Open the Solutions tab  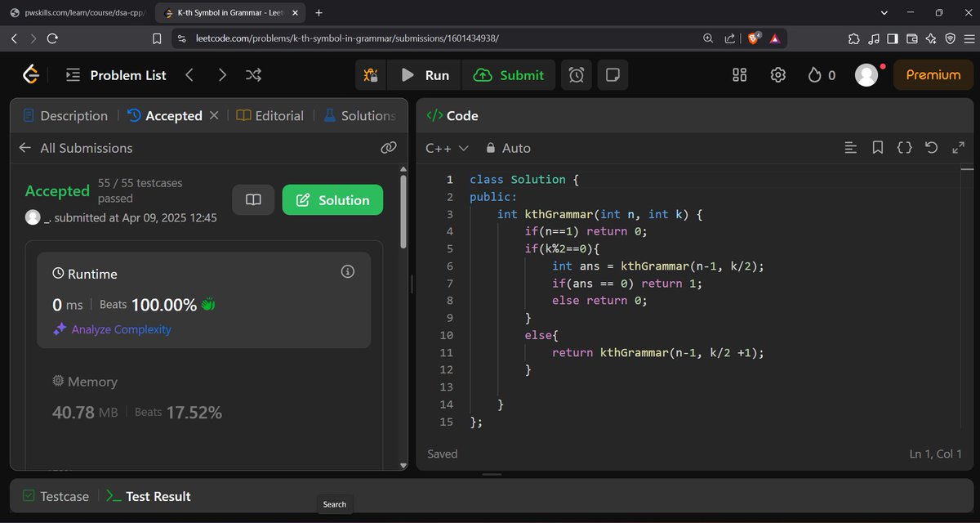coord(359,116)
